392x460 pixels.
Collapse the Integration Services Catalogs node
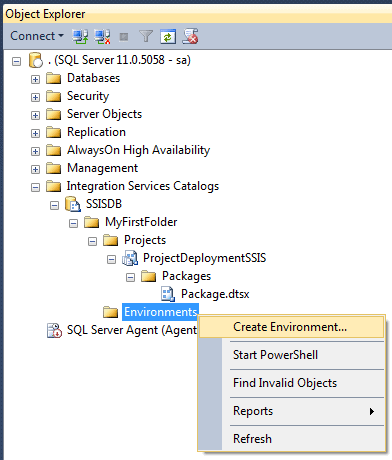click(x=35, y=187)
